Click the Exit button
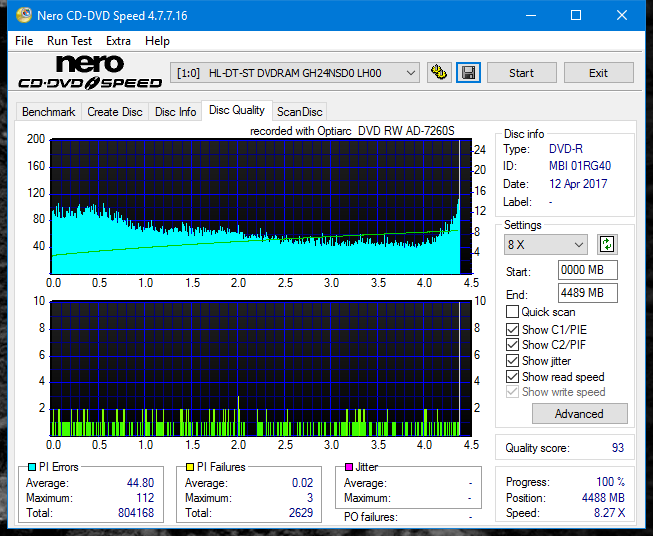 point(598,73)
